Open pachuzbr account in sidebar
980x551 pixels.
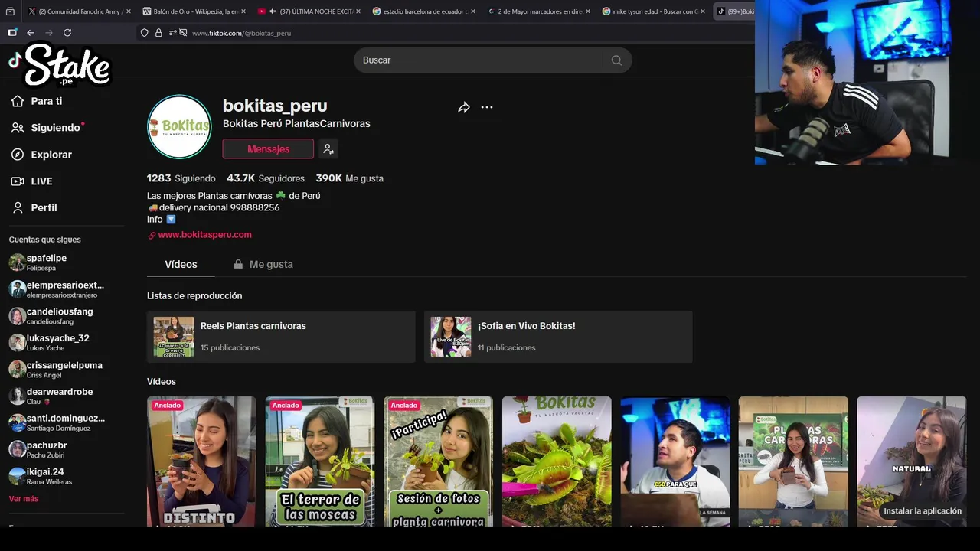65,449
